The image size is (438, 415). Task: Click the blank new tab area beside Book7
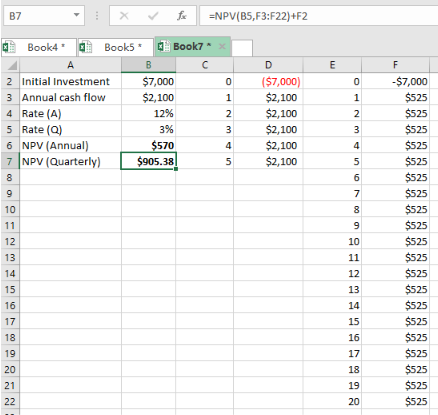tap(242, 48)
